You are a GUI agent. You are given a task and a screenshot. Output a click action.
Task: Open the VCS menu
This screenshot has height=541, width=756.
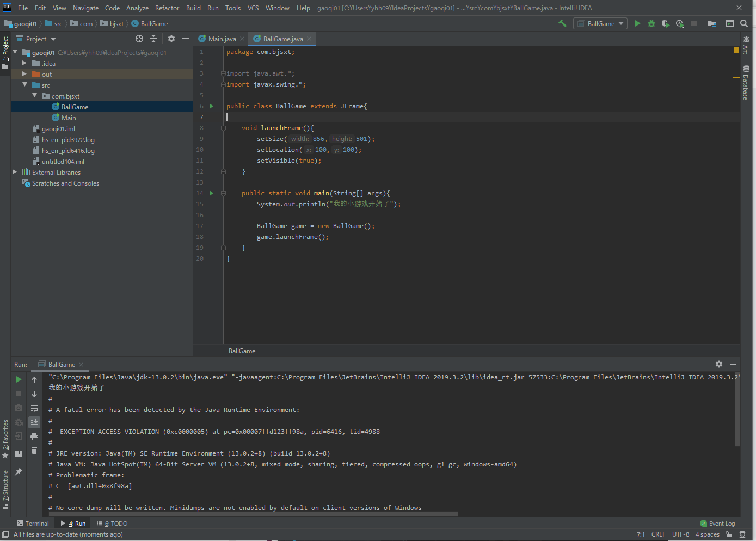pyautogui.click(x=253, y=8)
